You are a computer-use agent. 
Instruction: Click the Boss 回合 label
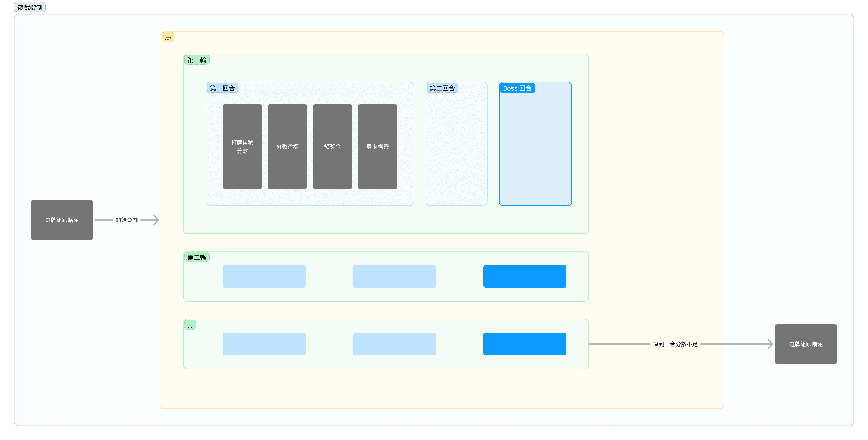(x=517, y=88)
